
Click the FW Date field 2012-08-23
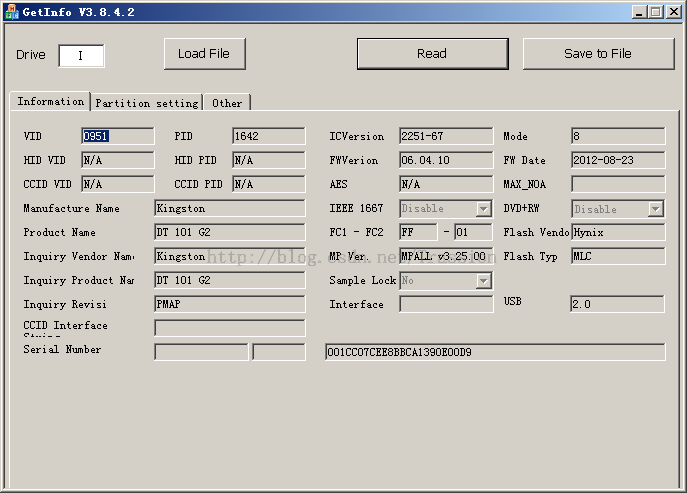pyautogui.click(x=618, y=160)
